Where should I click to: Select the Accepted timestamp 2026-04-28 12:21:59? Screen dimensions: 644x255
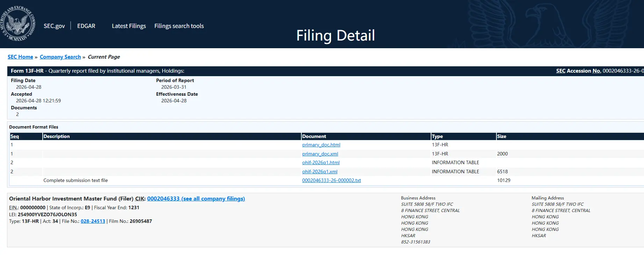[x=38, y=101]
